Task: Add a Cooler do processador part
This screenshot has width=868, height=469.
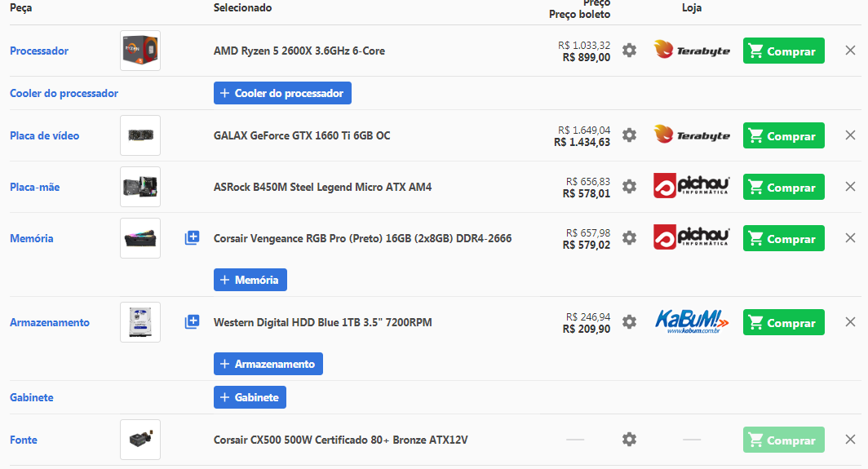Action: 282,93
